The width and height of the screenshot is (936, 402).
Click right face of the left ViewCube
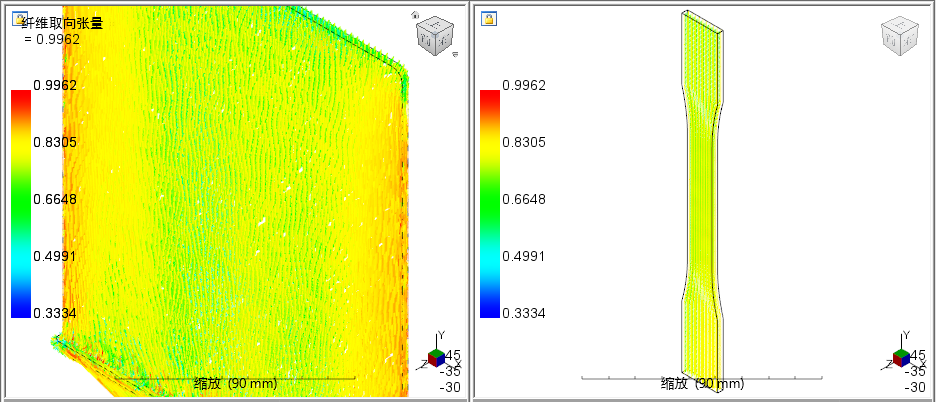(x=445, y=41)
